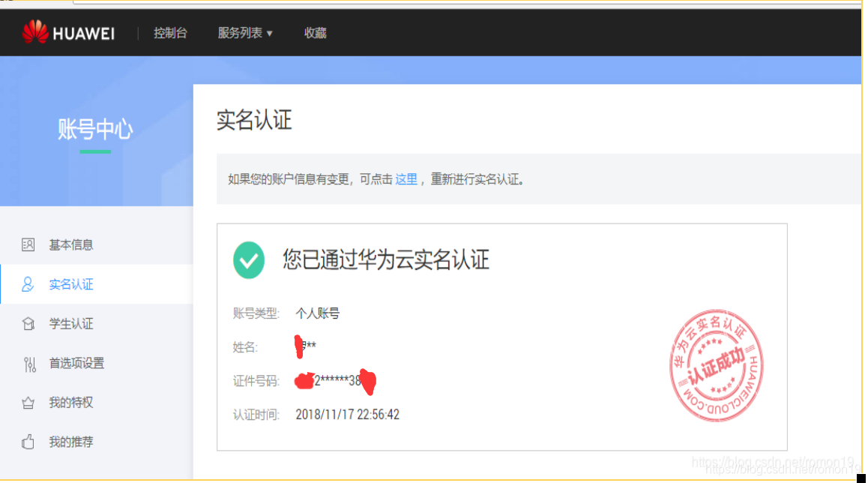Image resolution: width=868 pixels, height=483 pixels.
Task: Click the Huawei logo
Action: coord(68,33)
